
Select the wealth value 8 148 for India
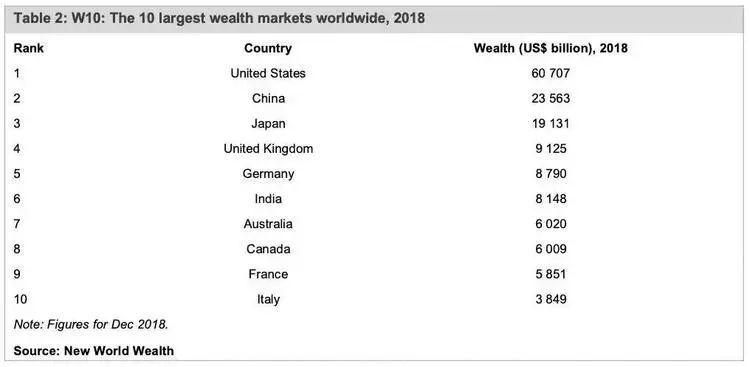[x=551, y=199]
